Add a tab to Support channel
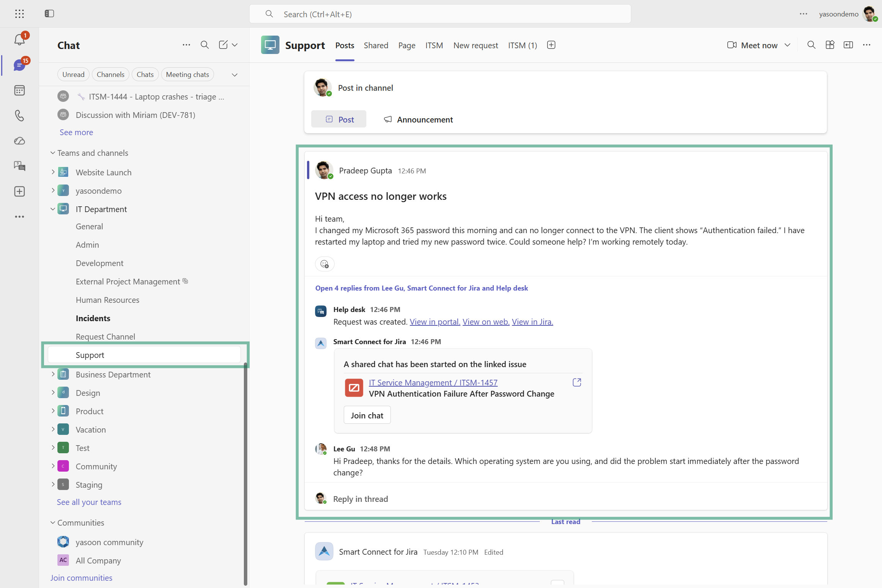Image resolution: width=882 pixels, height=588 pixels. pos(551,45)
